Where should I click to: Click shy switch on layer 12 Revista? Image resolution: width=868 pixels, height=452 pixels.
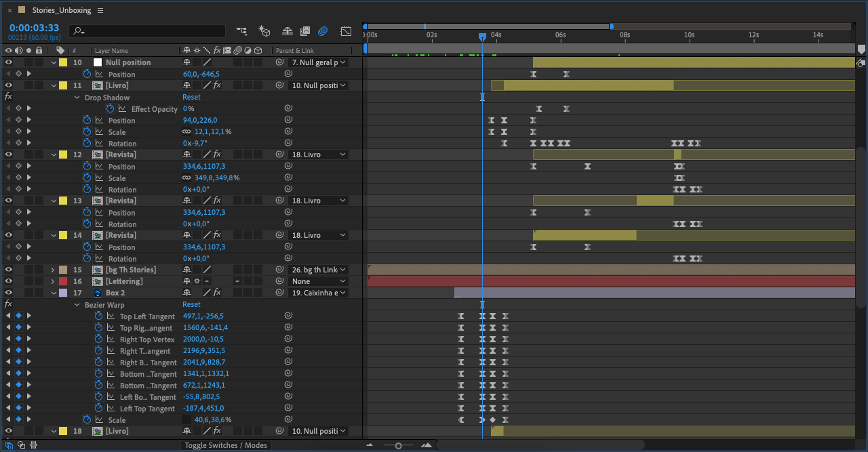click(186, 155)
